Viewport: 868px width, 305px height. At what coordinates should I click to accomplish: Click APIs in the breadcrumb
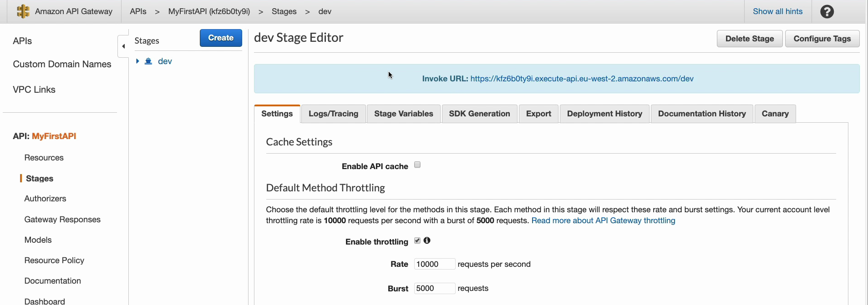[x=138, y=11]
